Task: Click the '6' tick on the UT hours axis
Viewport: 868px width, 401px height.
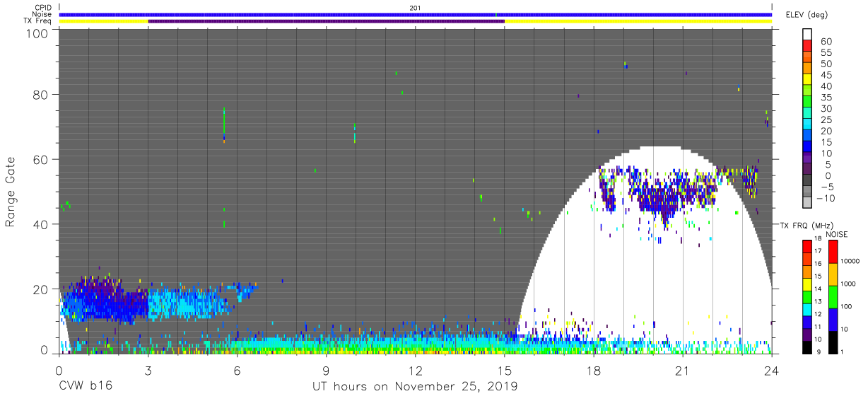Action: [x=237, y=369]
